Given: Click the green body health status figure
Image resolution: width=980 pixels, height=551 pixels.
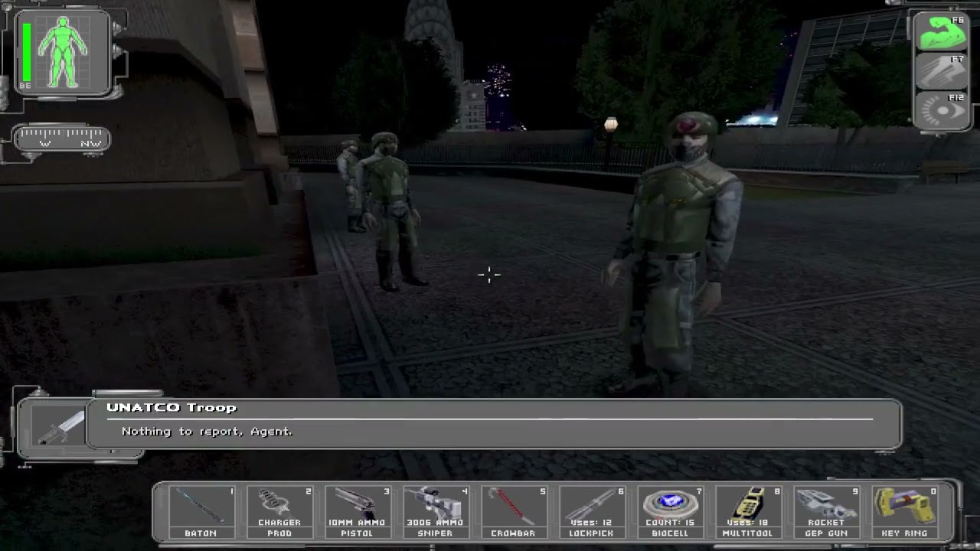Looking at the screenshot, I should click(64, 52).
